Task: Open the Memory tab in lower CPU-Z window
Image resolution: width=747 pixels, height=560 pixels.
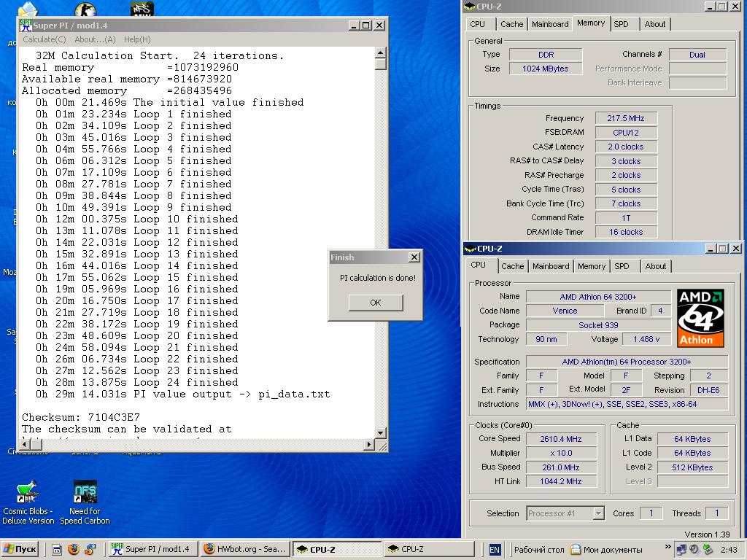Action: 591,266
